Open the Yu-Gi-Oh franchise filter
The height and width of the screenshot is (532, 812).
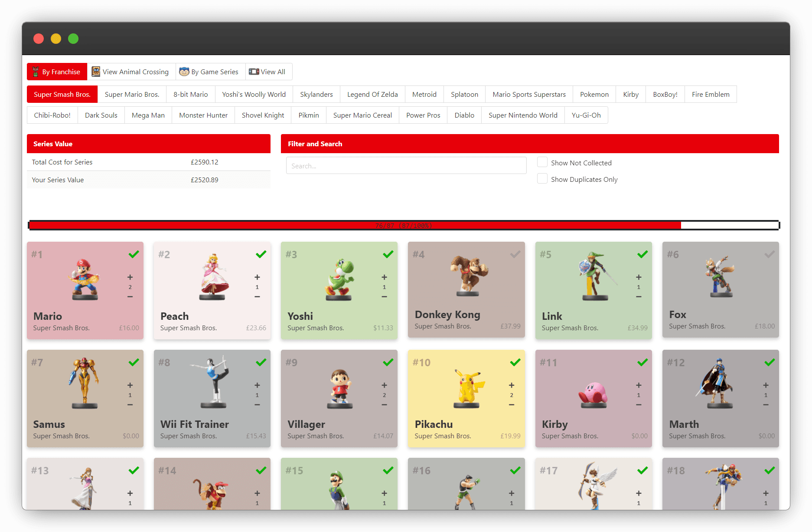pyautogui.click(x=586, y=115)
